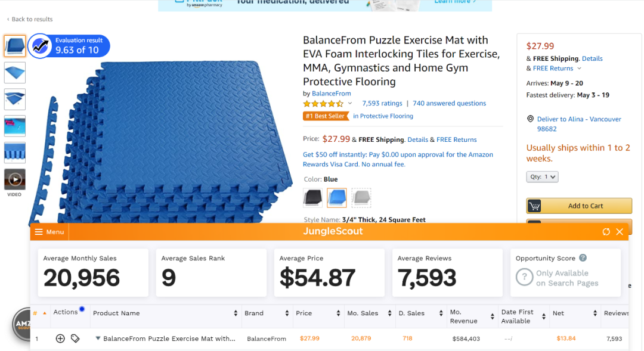Click the JungleScout refresh icon
The image size is (644, 351).
click(x=606, y=232)
